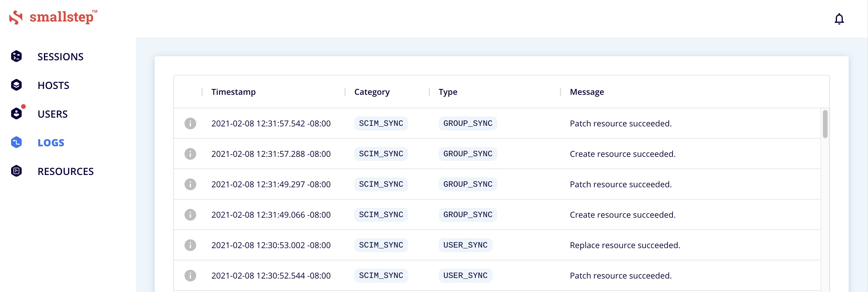The height and width of the screenshot is (292, 868).
Task: Click the Sessions hexagon icon in sidebar
Action: pyautogui.click(x=16, y=56)
